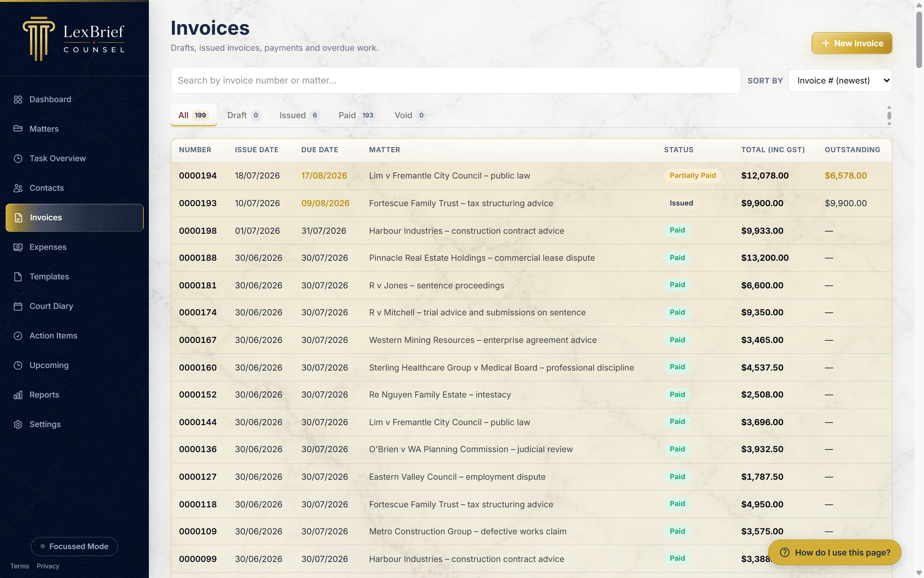Open the Sort By dropdown
Screen dimensions: 924x578
tap(840, 80)
